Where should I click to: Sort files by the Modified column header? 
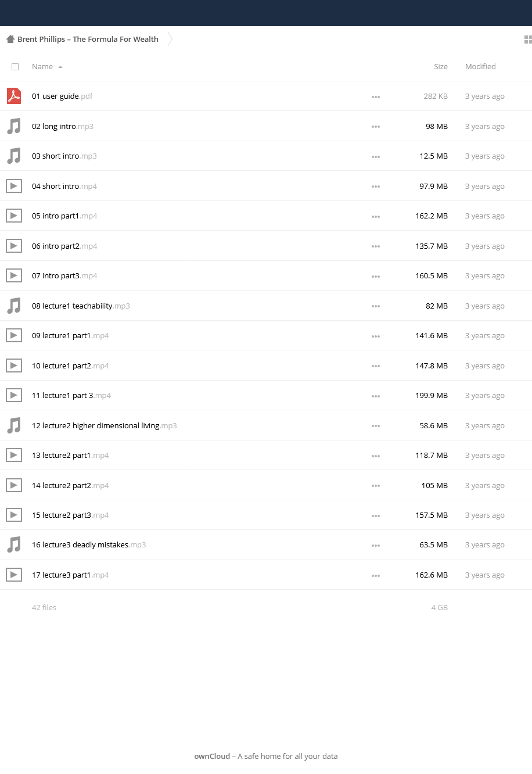tap(480, 66)
